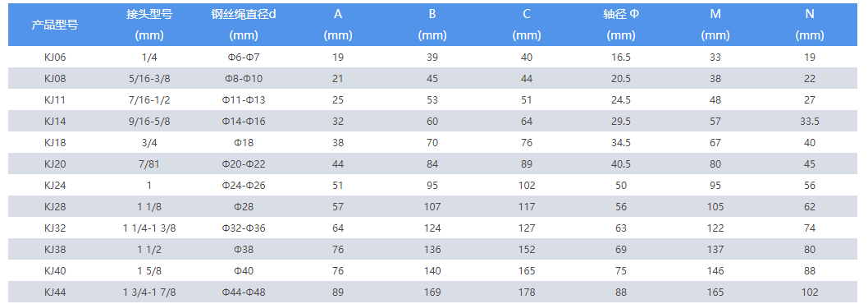Viewport: 868px width, 304px height.
Task: Click the KJ14 model cell
Action: tap(55, 122)
